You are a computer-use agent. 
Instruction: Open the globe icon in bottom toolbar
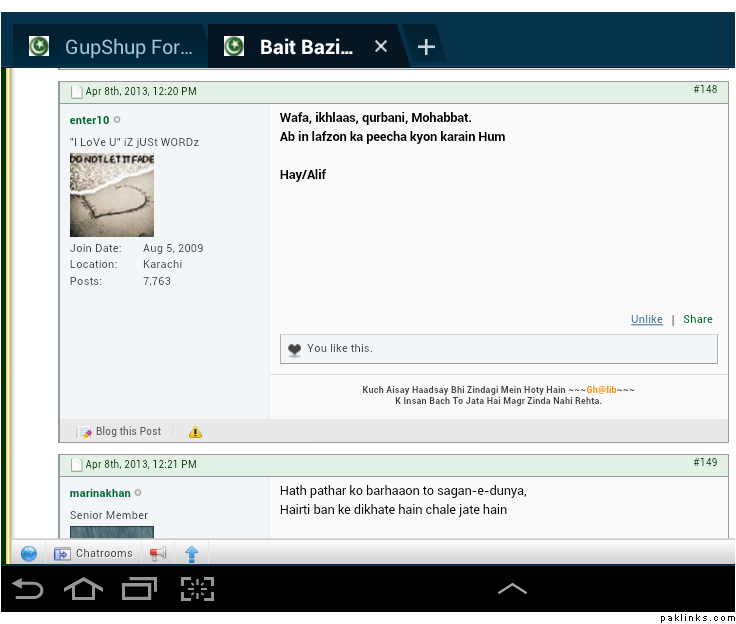[29, 553]
